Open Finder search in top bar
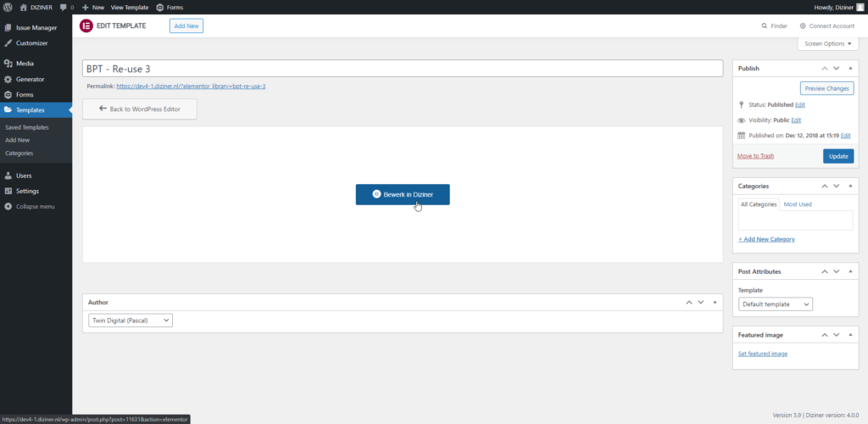868x424 pixels. [774, 26]
